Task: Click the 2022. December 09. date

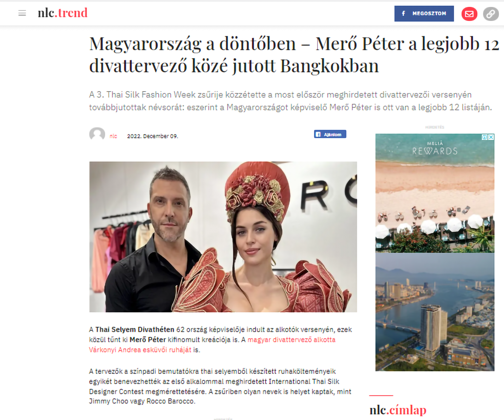Action: coord(152,136)
